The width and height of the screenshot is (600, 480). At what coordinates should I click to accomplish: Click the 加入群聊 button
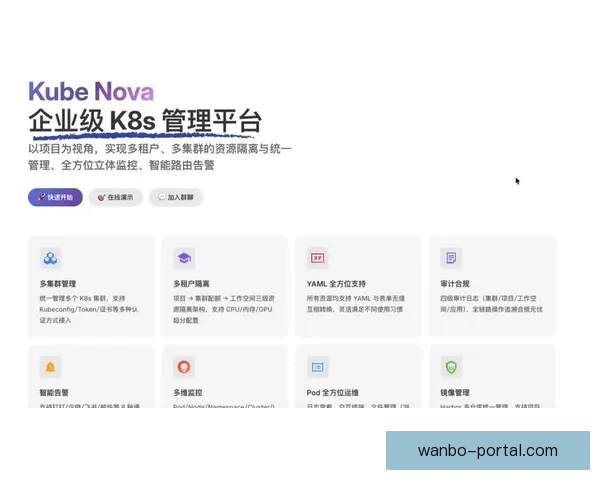coord(176,197)
